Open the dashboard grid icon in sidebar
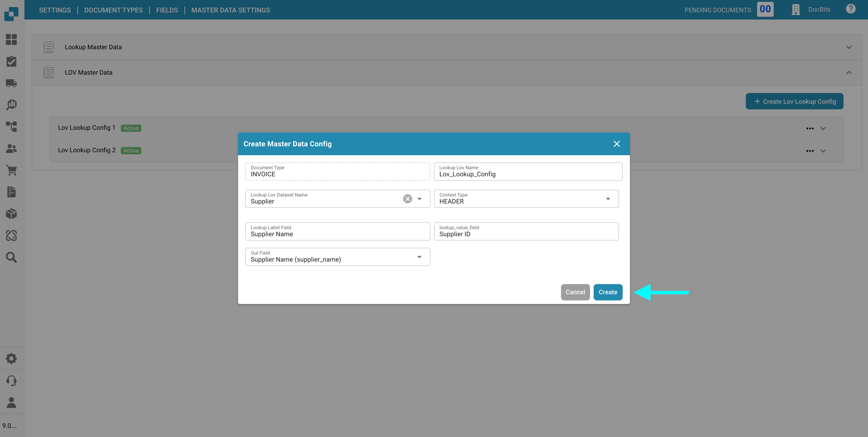The image size is (868, 437). click(11, 40)
